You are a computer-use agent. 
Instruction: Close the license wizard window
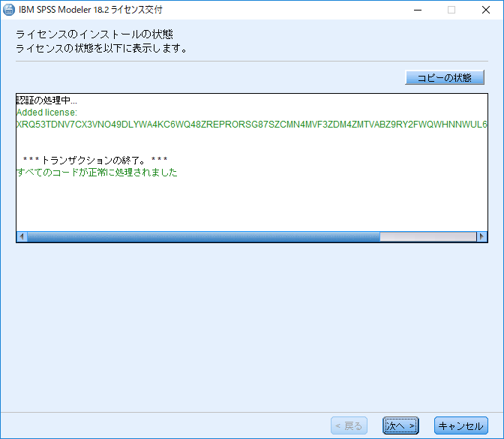coord(486,10)
